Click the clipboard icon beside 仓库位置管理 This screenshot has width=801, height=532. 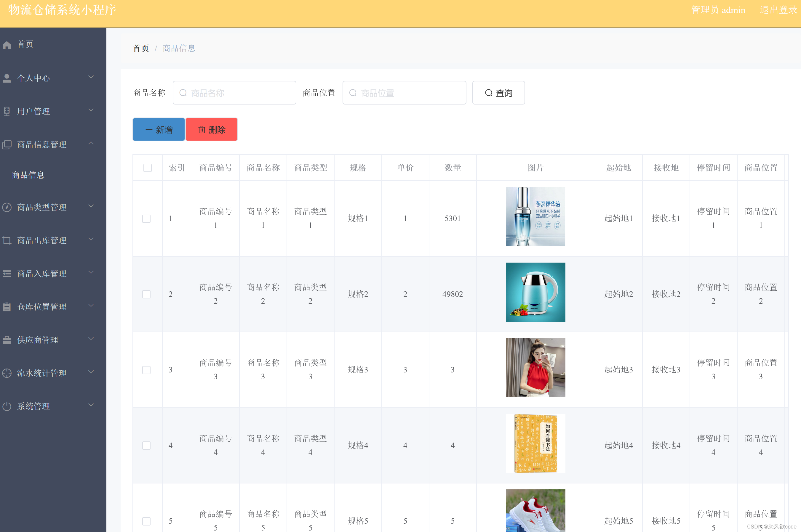7,307
